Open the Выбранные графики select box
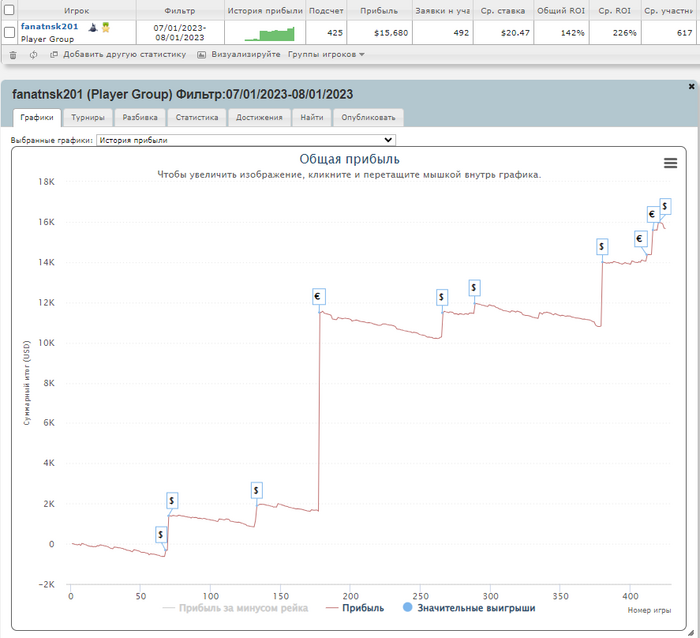Screen dimensions: 700x638 [x=246, y=140]
